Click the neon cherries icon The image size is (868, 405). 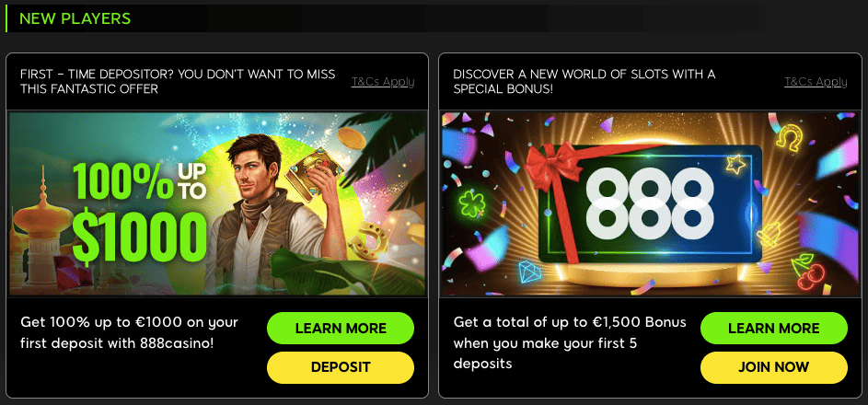point(807,272)
